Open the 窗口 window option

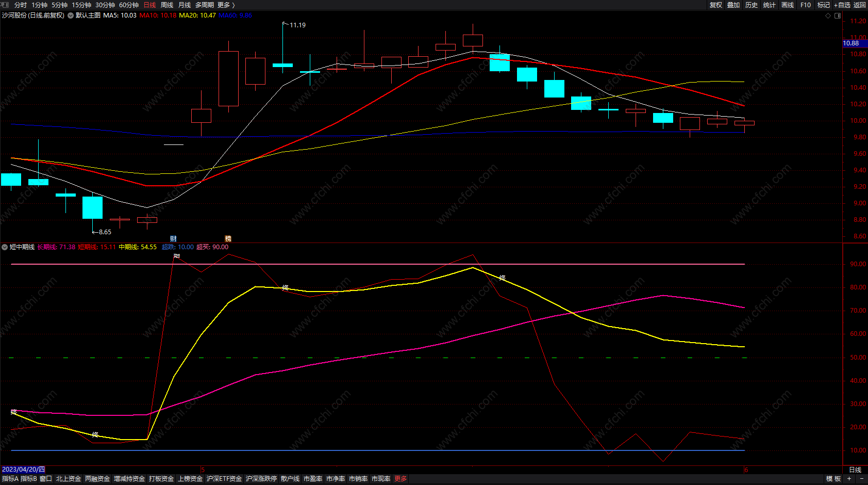[x=46, y=479]
